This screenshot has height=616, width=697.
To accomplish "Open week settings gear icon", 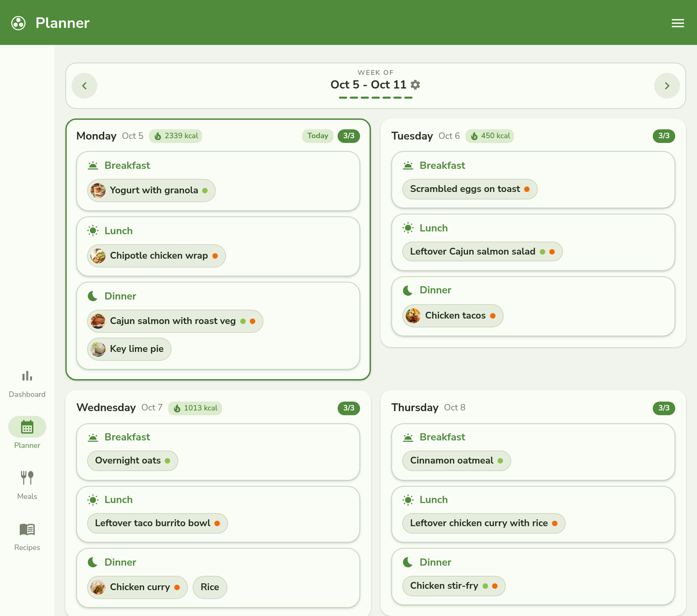I will (x=415, y=85).
